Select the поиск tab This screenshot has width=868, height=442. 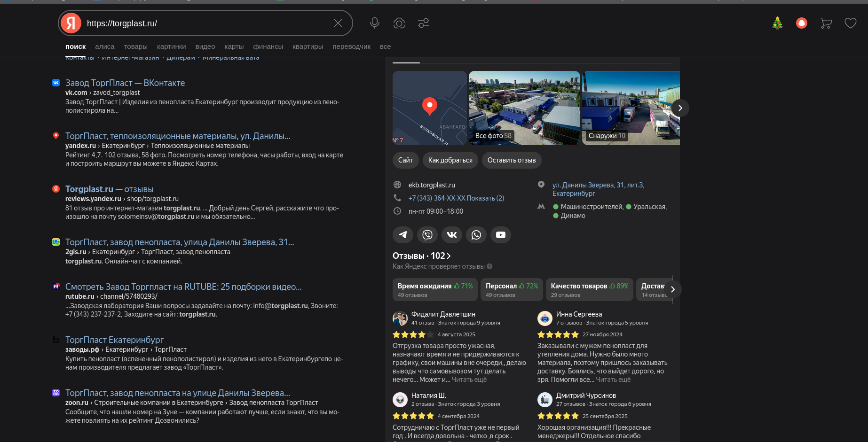75,47
